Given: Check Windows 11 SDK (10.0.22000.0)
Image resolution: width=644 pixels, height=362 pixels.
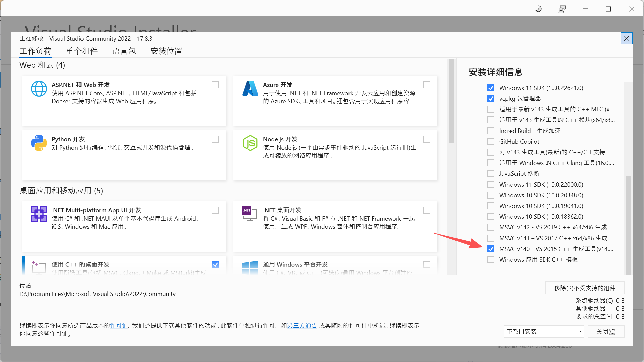Looking at the screenshot, I should tap(491, 185).
